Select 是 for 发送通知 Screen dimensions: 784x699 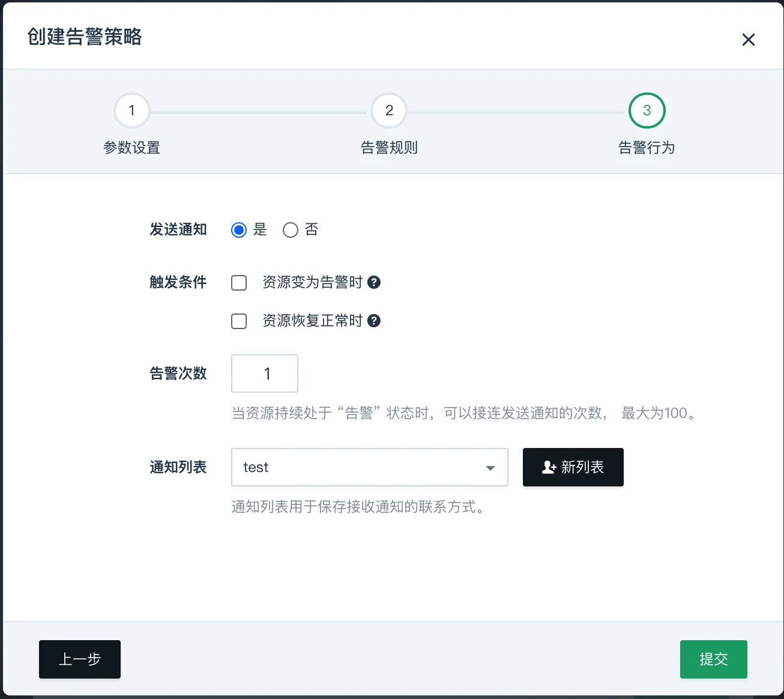(239, 230)
